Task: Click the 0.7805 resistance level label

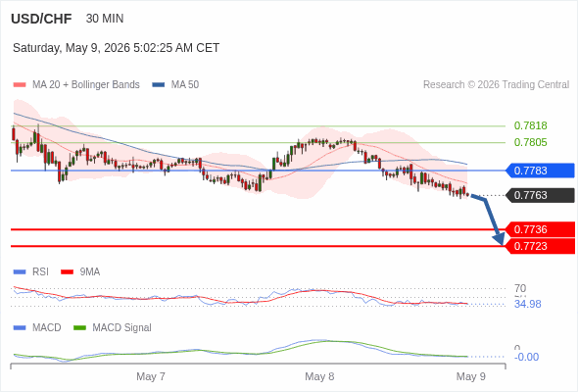Action: 530,142
